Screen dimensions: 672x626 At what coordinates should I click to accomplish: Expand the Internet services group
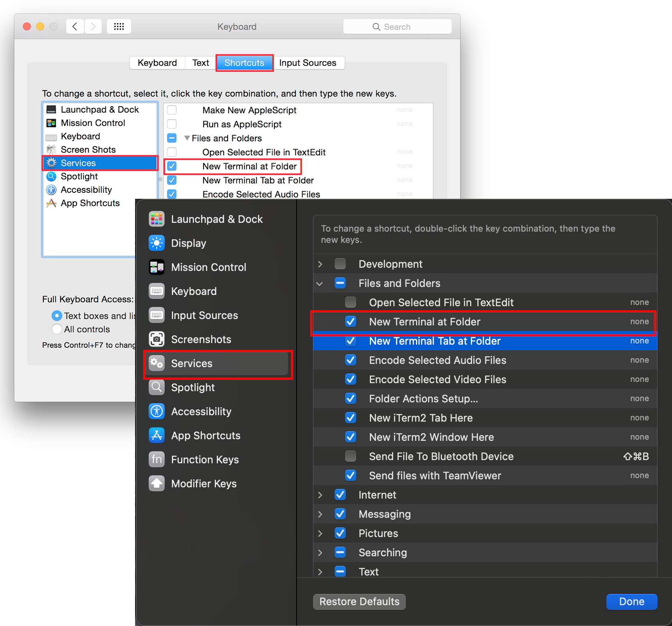pos(320,495)
